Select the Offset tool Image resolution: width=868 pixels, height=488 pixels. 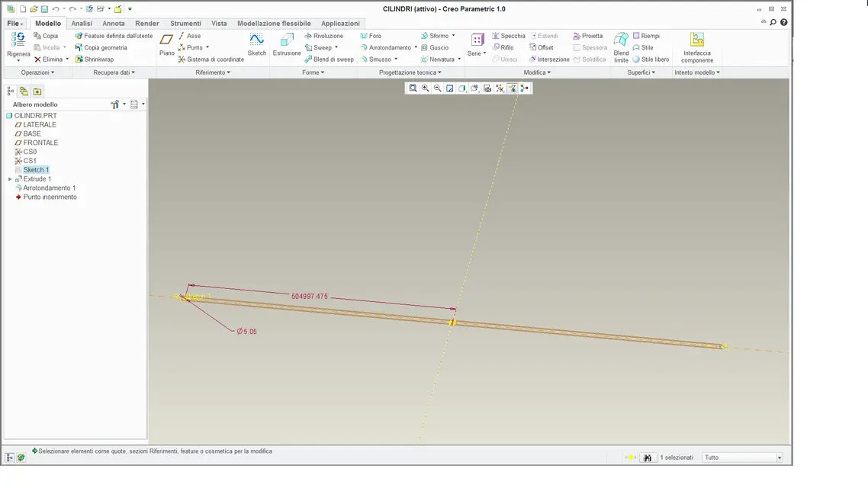tap(541, 47)
